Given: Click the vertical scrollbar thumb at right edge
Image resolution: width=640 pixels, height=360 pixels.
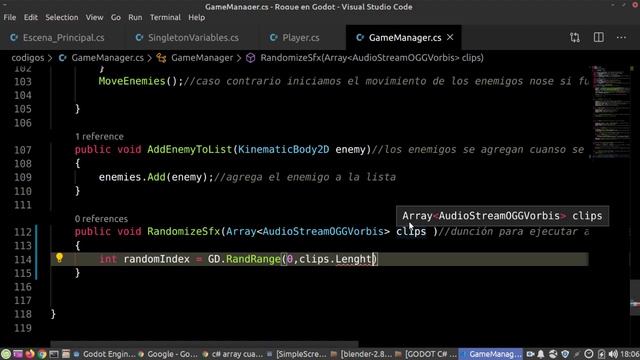Looking at the screenshot, I should tap(635, 297).
